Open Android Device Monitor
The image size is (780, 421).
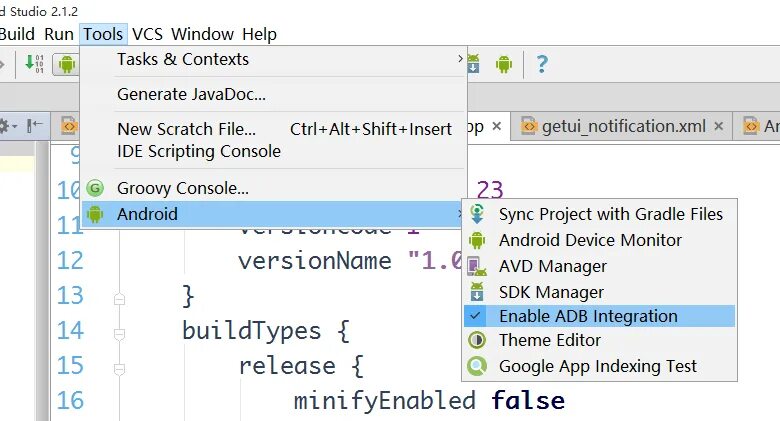[590, 240]
